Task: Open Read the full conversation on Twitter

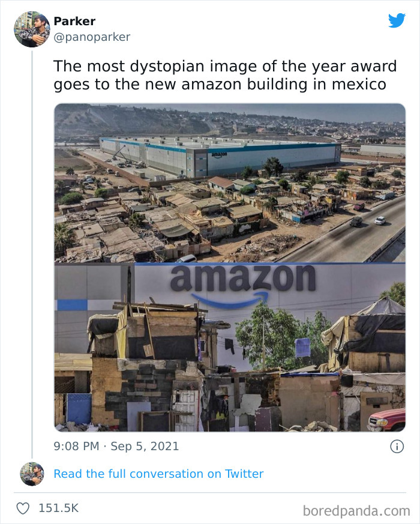Action: (158, 474)
